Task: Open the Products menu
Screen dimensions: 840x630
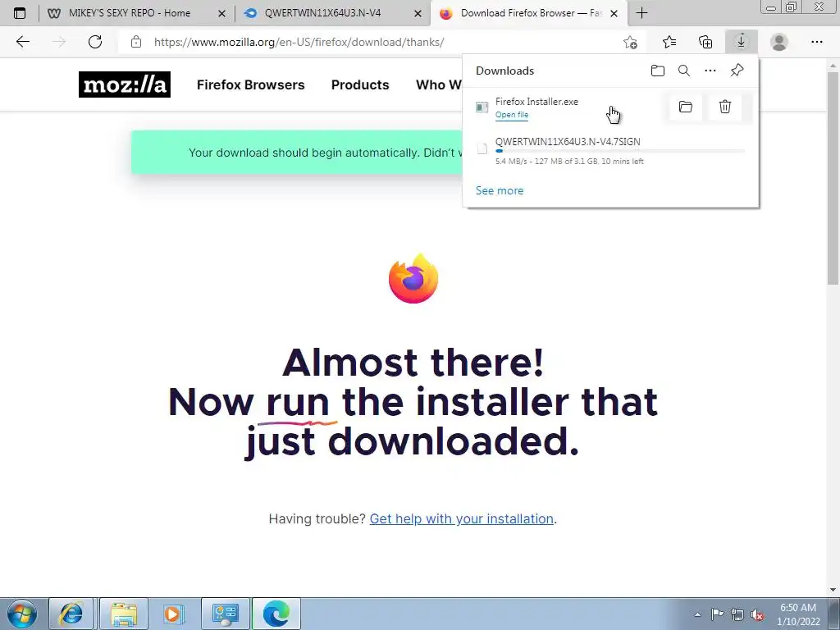Action: coord(360,84)
